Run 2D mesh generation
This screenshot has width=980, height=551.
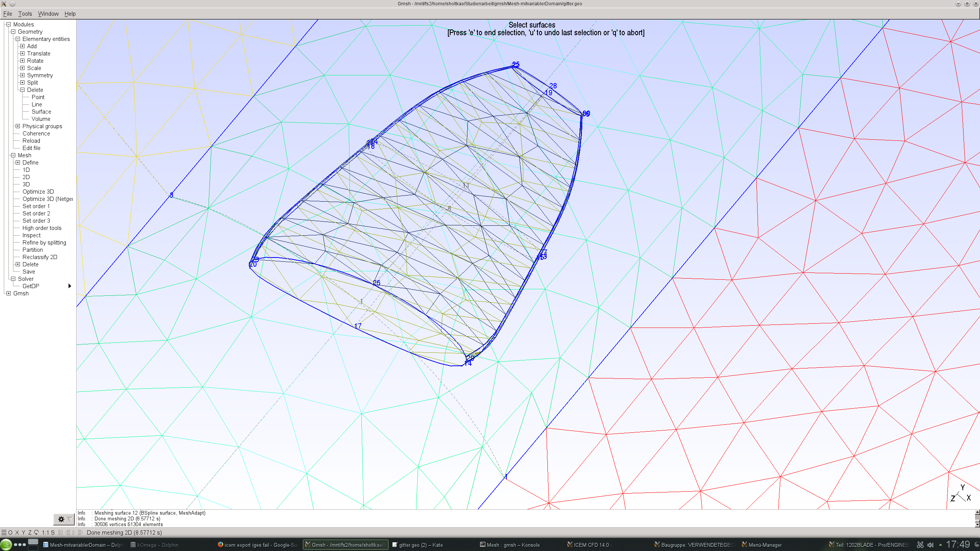(26, 177)
